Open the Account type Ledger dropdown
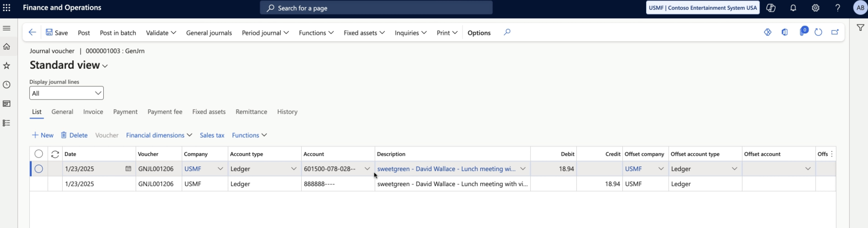This screenshot has width=868, height=228. click(293, 169)
